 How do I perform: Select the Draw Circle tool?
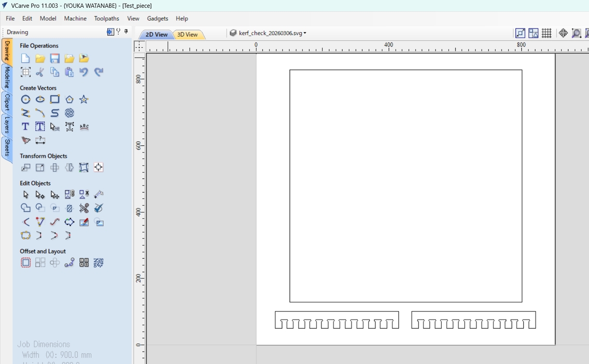click(25, 100)
